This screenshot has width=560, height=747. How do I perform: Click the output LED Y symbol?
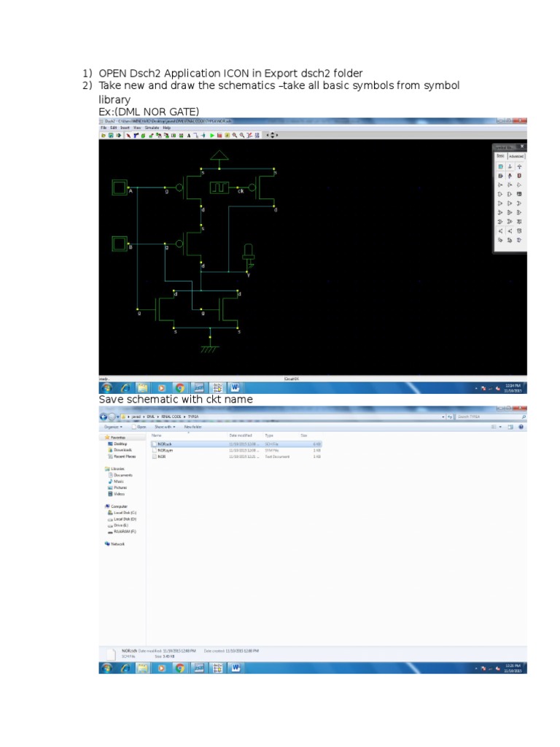point(248,256)
